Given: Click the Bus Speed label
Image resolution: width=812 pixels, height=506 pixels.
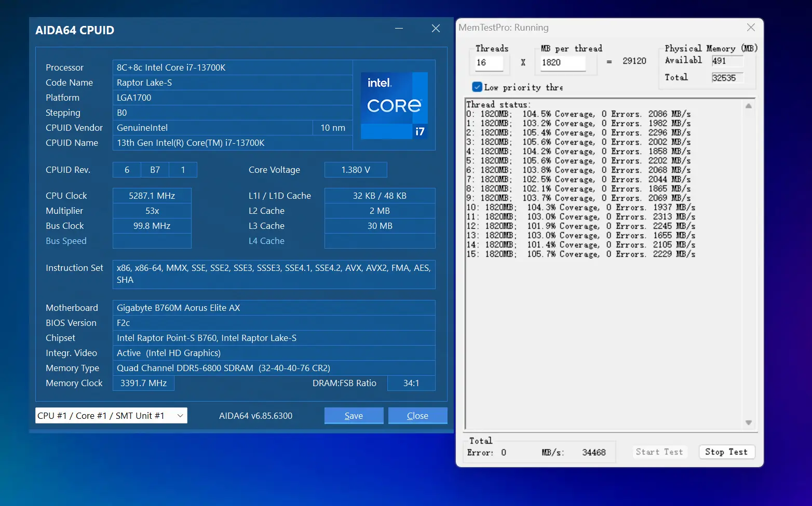Looking at the screenshot, I should pyautogui.click(x=66, y=241).
